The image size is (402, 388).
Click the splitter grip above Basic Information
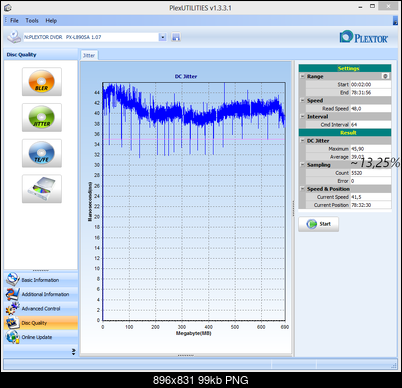[41, 270]
